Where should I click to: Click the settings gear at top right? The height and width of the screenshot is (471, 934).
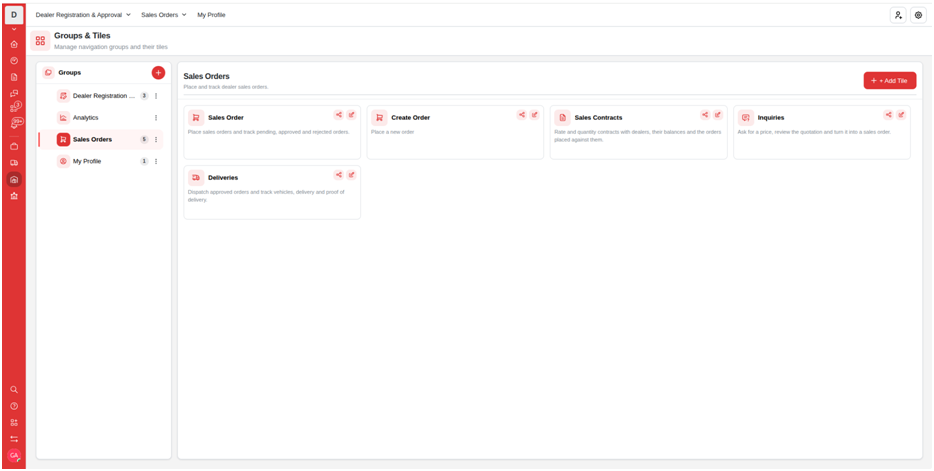coord(918,15)
